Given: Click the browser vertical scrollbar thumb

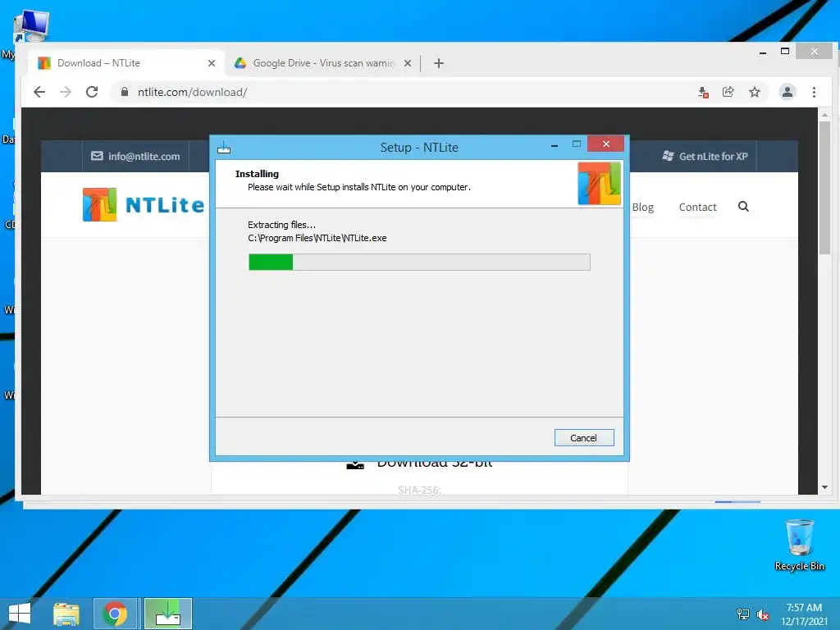Looking at the screenshot, I should point(824,188).
